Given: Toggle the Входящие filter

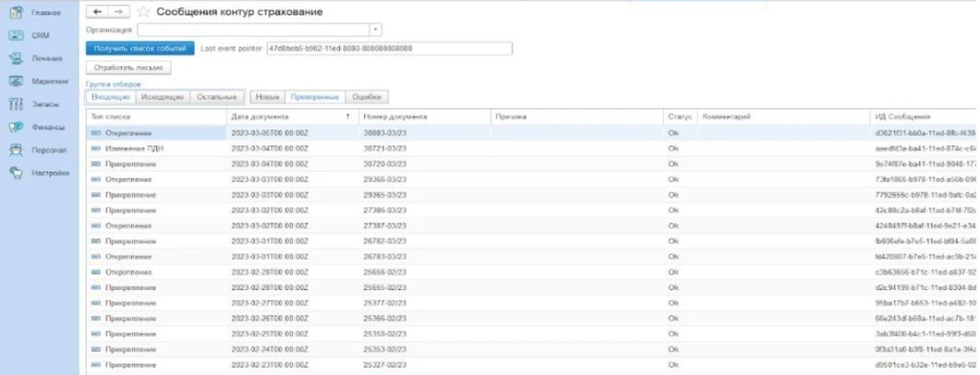Looking at the screenshot, I should point(111,96).
